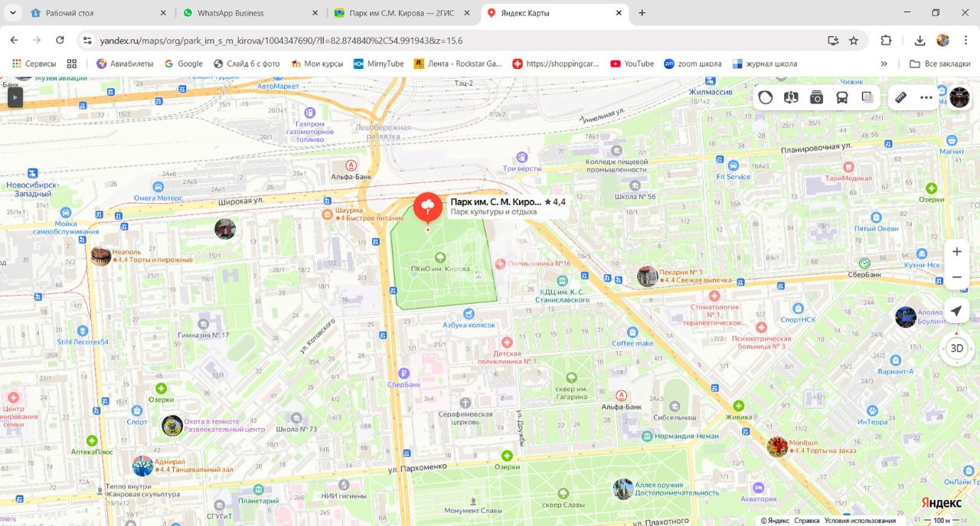This screenshot has width=980, height=526.
Task: Toggle 3D map view
Action: point(957,348)
